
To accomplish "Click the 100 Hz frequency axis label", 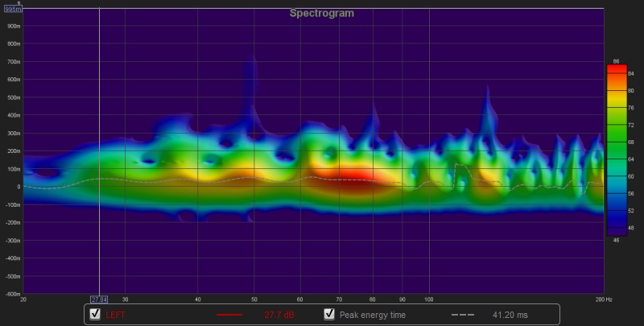I will click(x=428, y=299).
